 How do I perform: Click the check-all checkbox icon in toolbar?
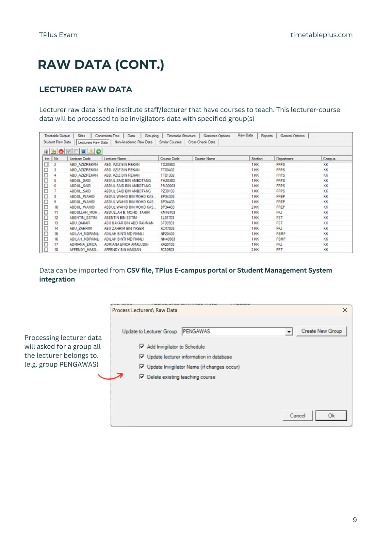coord(69,151)
